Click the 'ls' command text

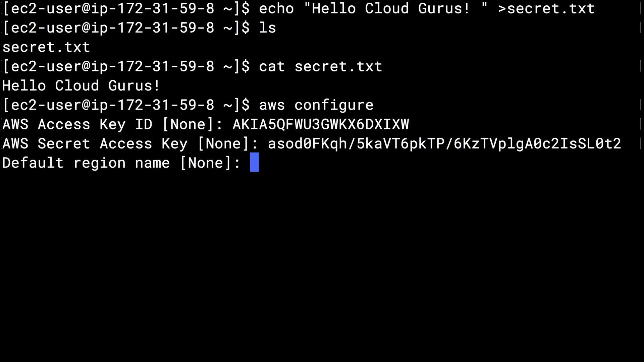[x=267, y=28]
